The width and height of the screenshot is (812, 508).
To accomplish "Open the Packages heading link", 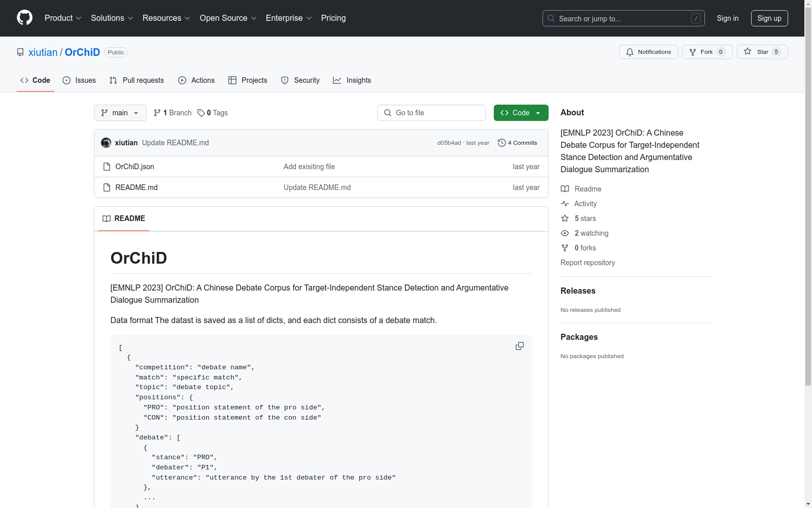I will pyautogui.click(x=579, y=337).
